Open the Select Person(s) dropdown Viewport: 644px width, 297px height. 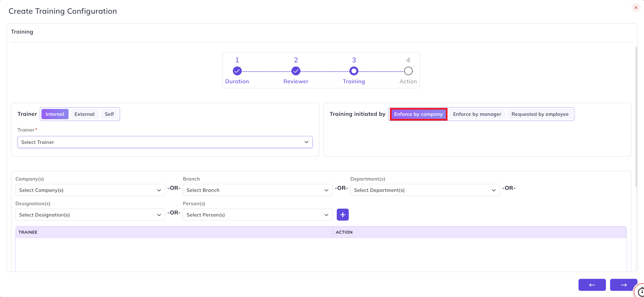coord(258,215)
